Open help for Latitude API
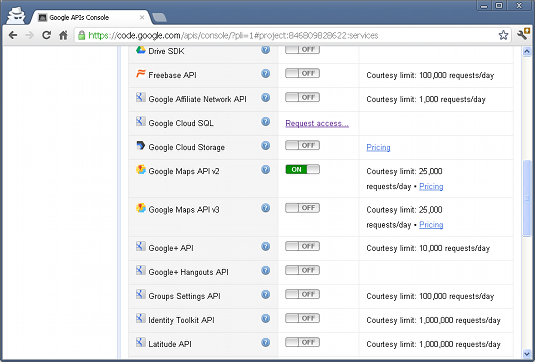Viewport: 535px width, 362px height. 265,342
